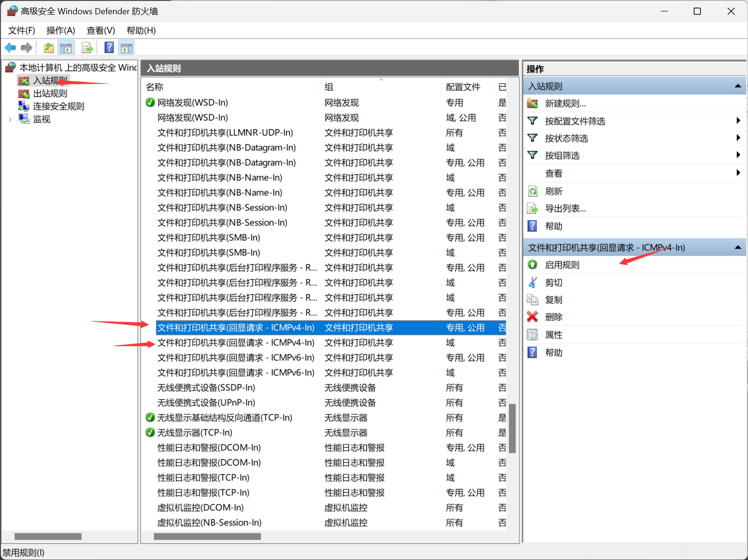The width and height of the screenshot is (748, 560).
Task: Expand the 监视 tree node arrow
Action: coord(10,120)
